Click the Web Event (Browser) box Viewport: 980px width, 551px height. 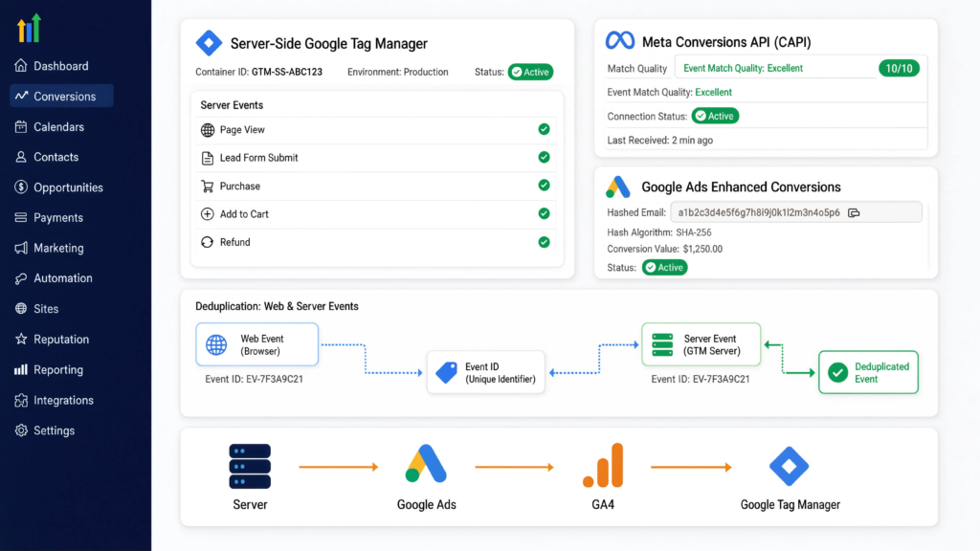256,344
